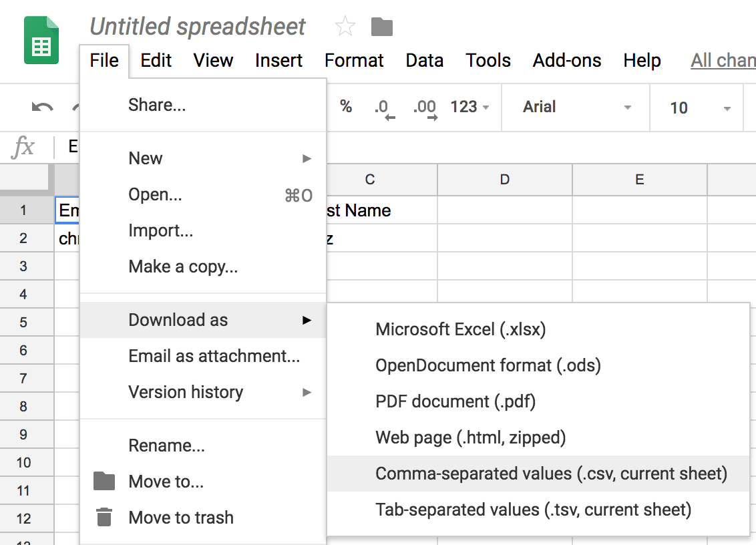Download as Comma-separated values (.csv)
The height and width of the screenshot is (545, 756).
click(x=538, y=474)
